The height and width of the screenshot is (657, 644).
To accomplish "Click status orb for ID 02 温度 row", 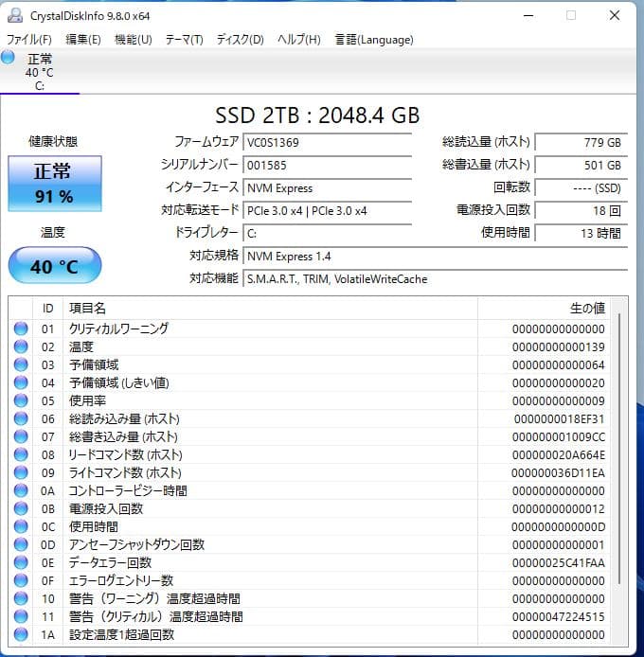I will [x=21, y=346].
